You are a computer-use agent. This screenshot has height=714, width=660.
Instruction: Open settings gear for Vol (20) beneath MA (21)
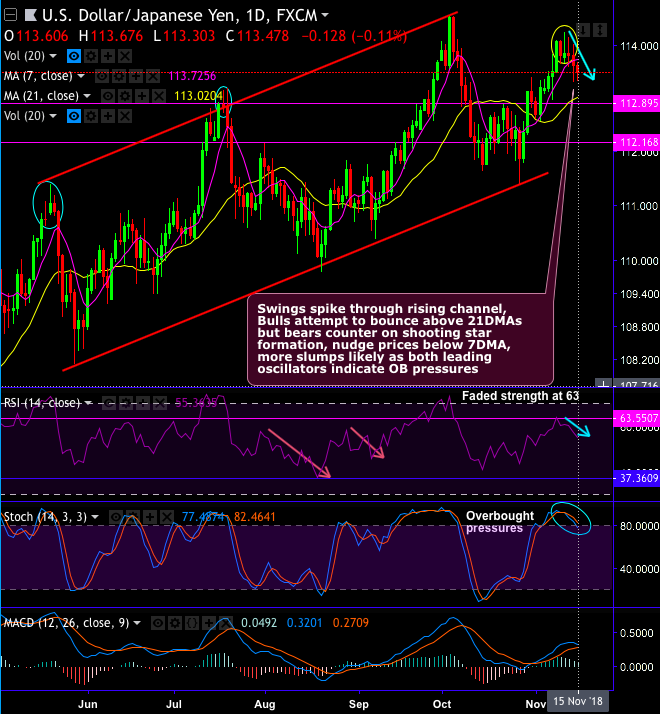point(91,116)
